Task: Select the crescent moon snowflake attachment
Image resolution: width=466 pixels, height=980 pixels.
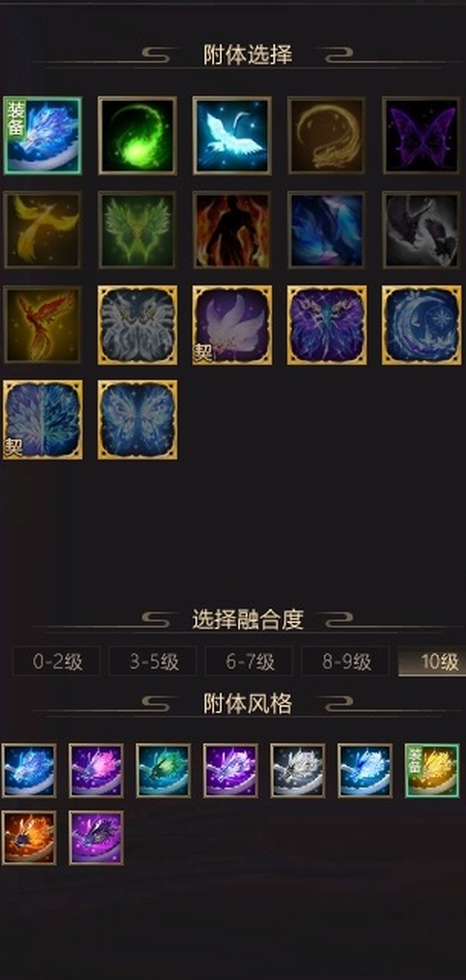Action: (x=422, y=324)
